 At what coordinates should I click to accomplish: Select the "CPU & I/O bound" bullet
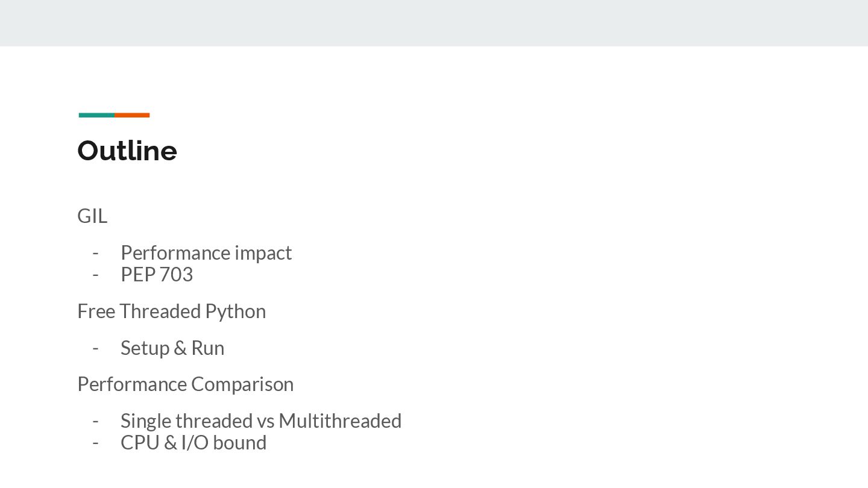(193, 442)
